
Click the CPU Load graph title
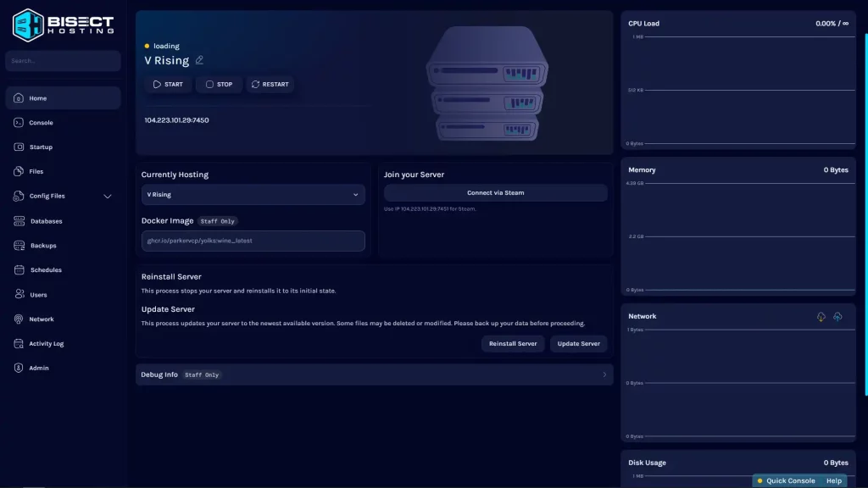pyautogui.click(x=643, y=23)
